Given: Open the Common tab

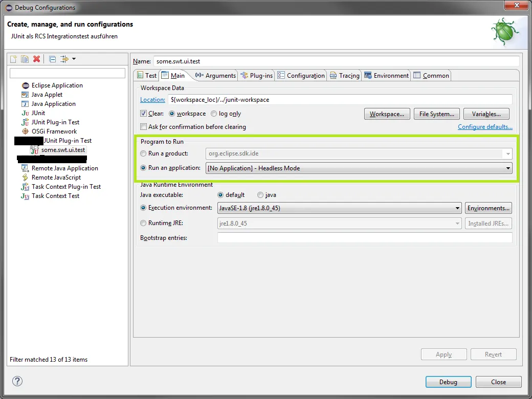Looking at the screenshot, I should (x=431, y=76).
